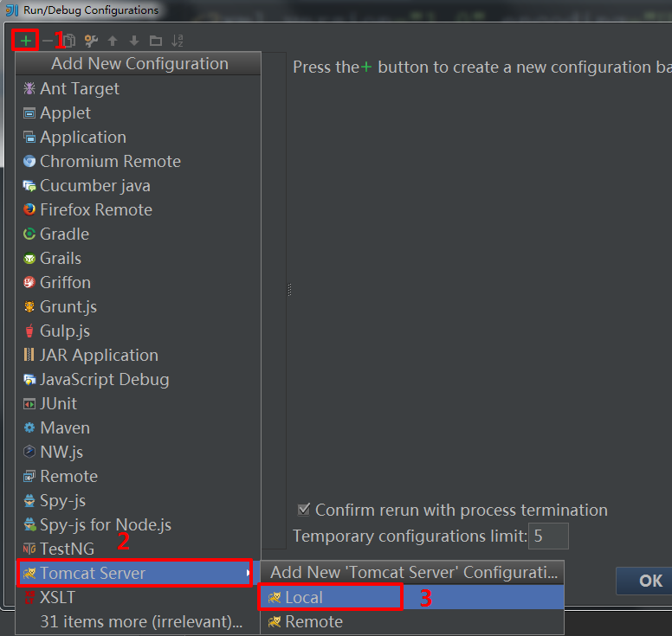The image size is (672, 636).
Task: Click the Run/Debug Configurations window icon
Action: tap(12, 10)
